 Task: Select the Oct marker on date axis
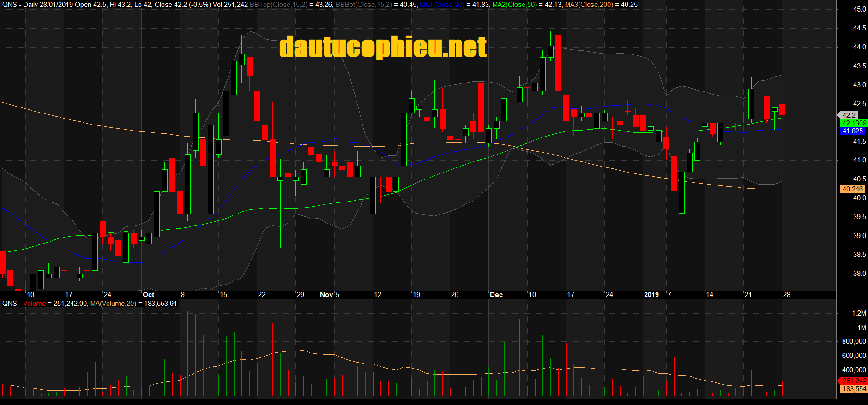(x=148, y=295)
